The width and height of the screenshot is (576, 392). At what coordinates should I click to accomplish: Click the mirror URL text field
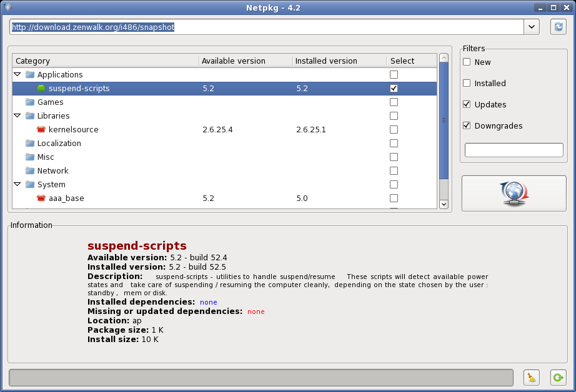coord(267,27)
